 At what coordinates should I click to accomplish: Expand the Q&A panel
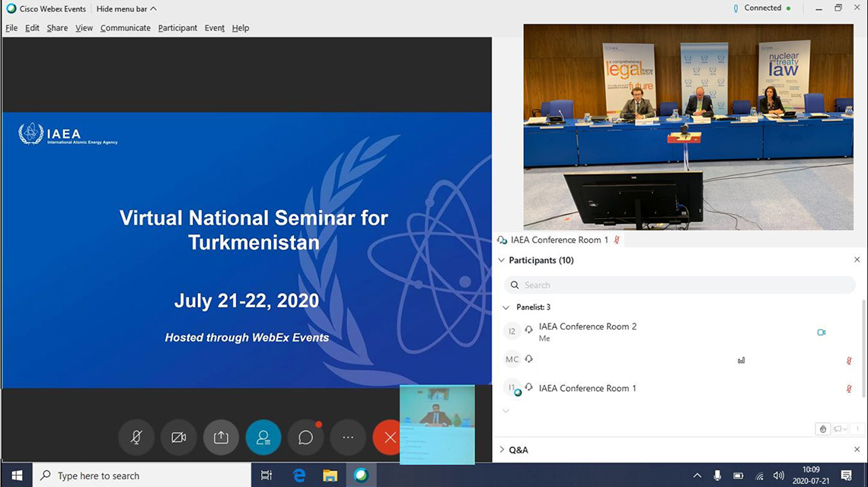tap(502, 450)
